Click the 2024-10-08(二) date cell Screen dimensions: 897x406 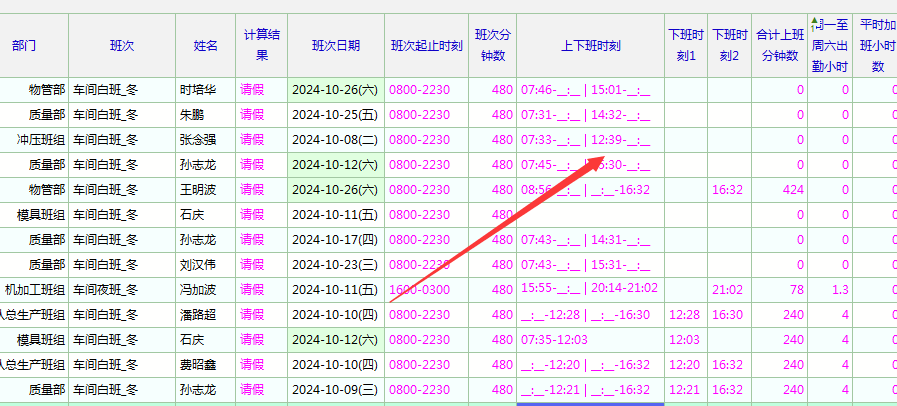pos(334,140)
